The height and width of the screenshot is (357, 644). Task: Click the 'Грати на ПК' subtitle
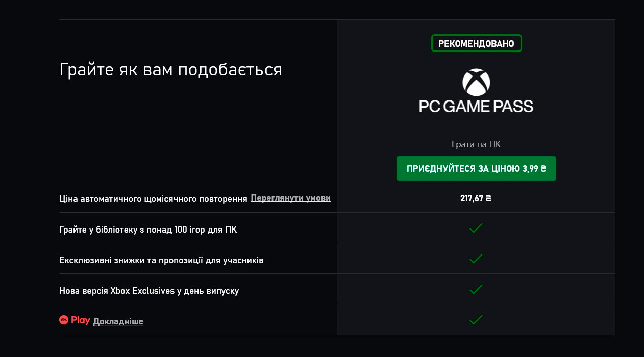(476, 144)
